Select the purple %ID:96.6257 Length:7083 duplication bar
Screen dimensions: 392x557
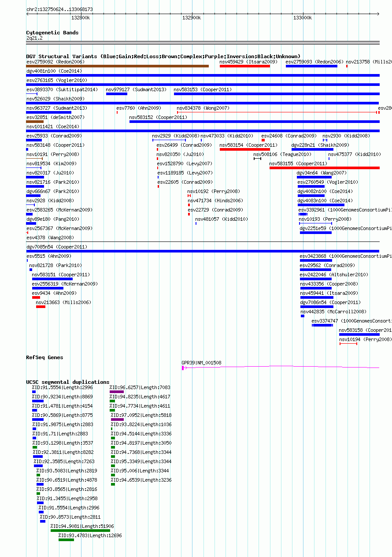117,392
